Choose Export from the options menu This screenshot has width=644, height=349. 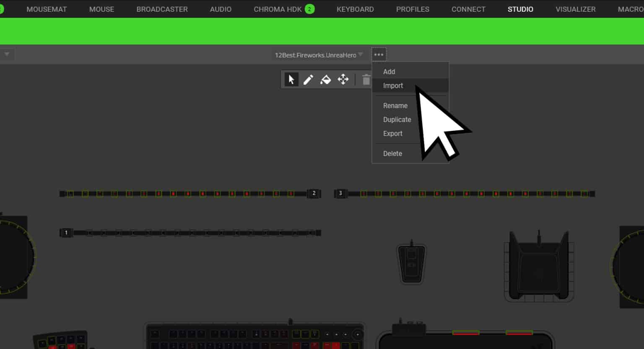tap(392, 133)
